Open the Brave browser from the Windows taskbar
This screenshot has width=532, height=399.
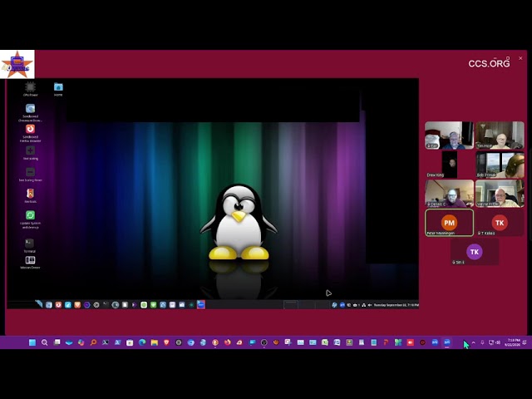[166, 342]
